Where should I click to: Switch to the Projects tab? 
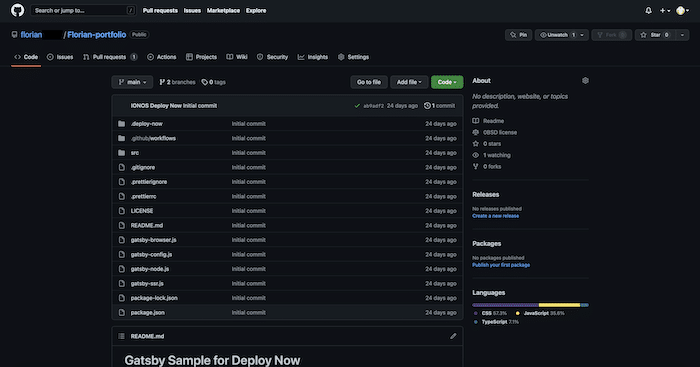(201, 57)
